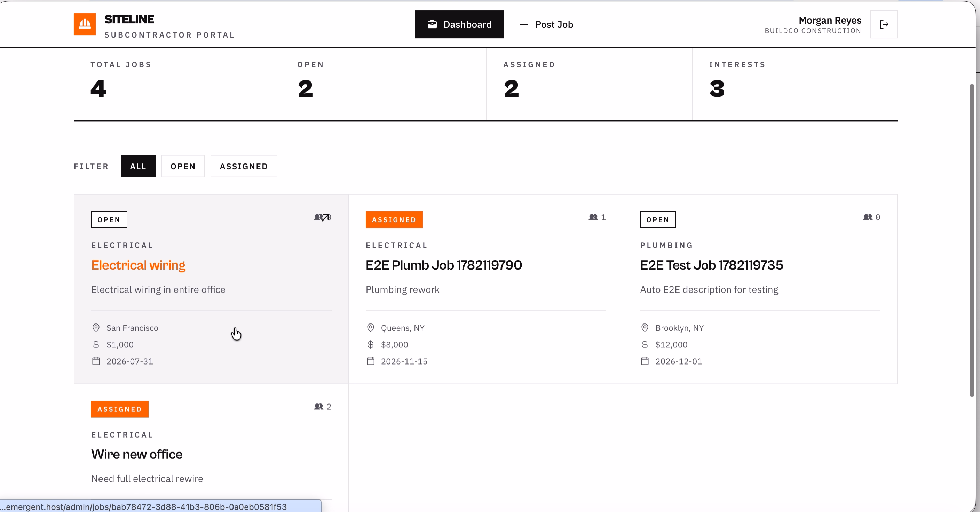
Task: Click the ASSIGNED stat showing 2
Action: click(589, 85)
